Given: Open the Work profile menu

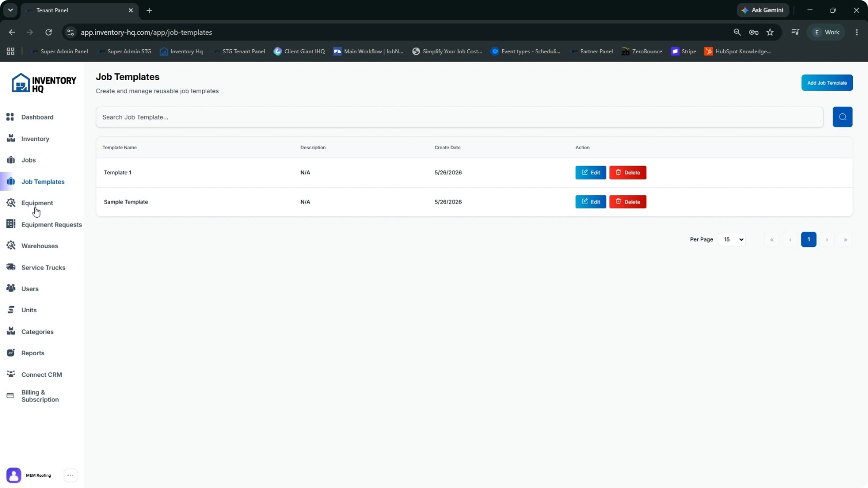Looking at the screenshot, I should click(x=826, y=32).
